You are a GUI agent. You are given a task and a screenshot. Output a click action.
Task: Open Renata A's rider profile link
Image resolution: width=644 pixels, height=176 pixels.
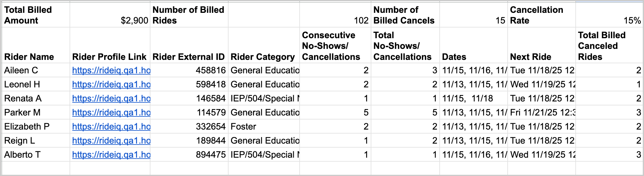[111, 99]
